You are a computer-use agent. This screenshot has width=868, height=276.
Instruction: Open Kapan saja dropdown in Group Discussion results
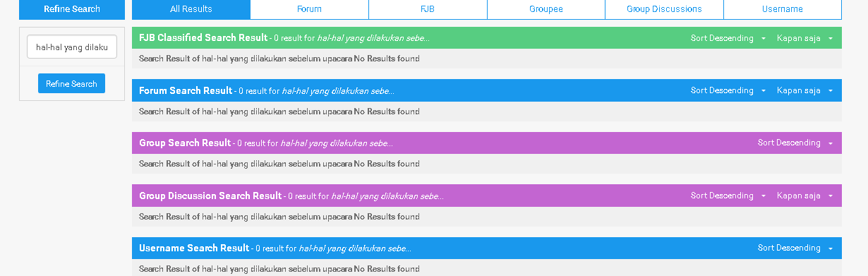[x=805, y=196]
